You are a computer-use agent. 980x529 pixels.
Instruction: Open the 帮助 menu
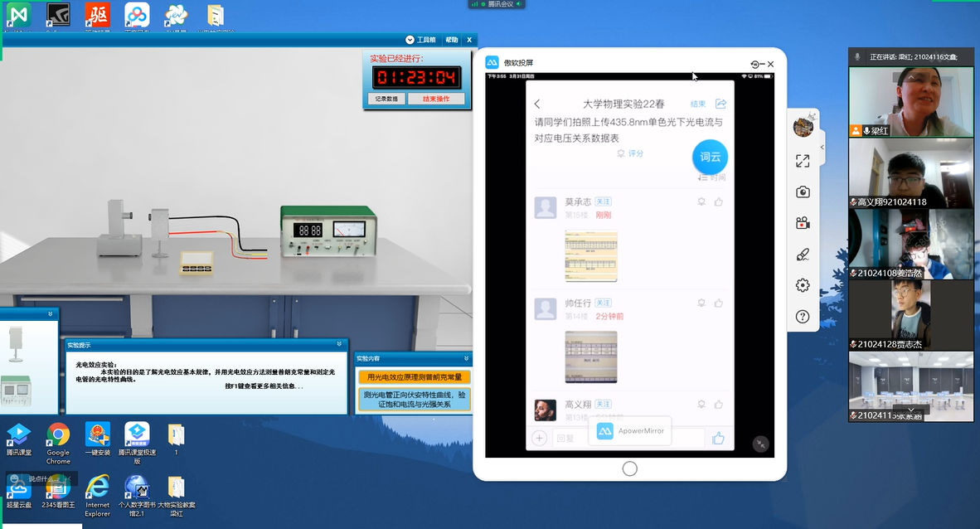[x=451, y=40]
